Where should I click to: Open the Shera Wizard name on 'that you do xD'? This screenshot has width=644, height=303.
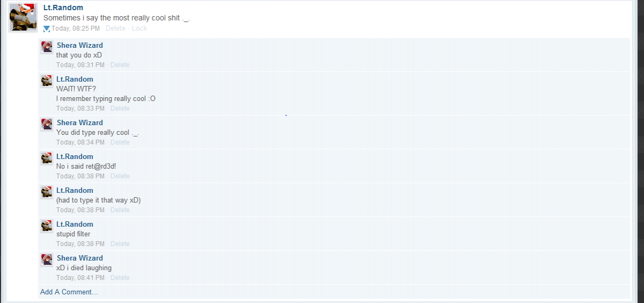click(80, 45)
